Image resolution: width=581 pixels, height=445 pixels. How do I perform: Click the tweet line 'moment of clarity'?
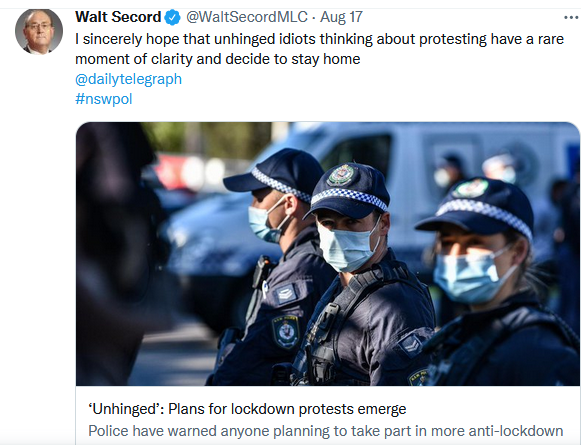point(218,59)
